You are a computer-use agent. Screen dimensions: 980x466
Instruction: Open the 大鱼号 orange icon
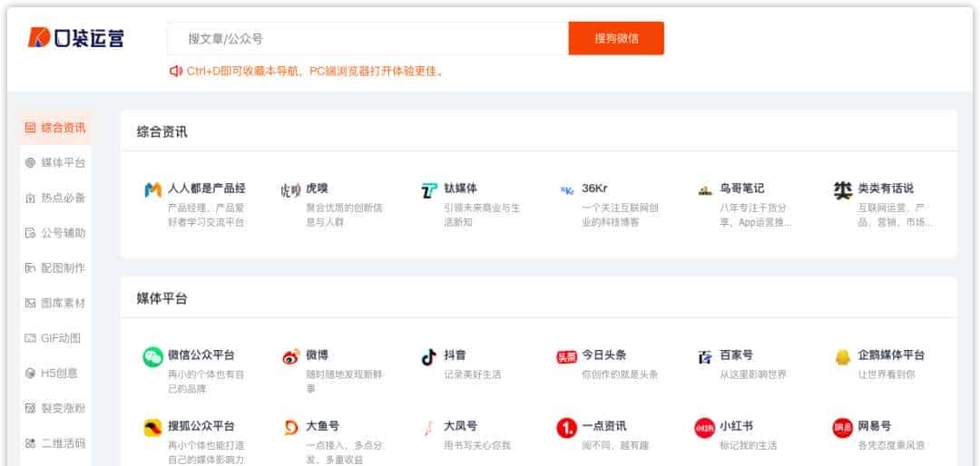[x=290, y=428]
